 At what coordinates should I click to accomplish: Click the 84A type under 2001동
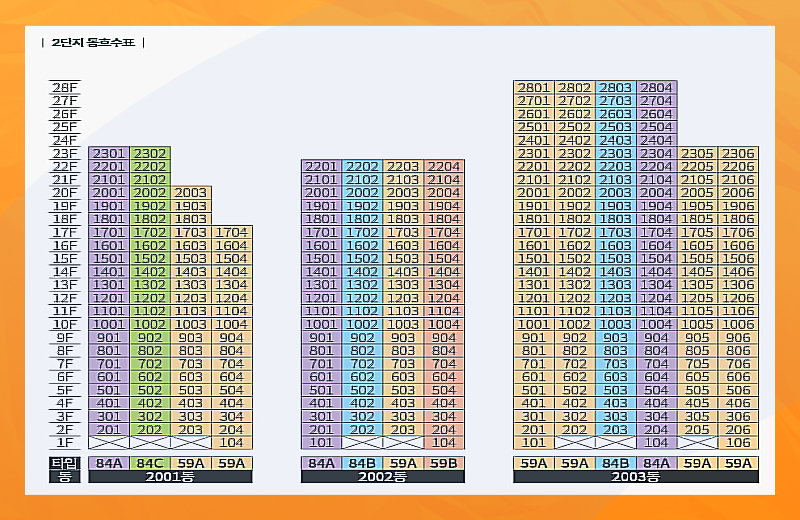tap(109, 463)
